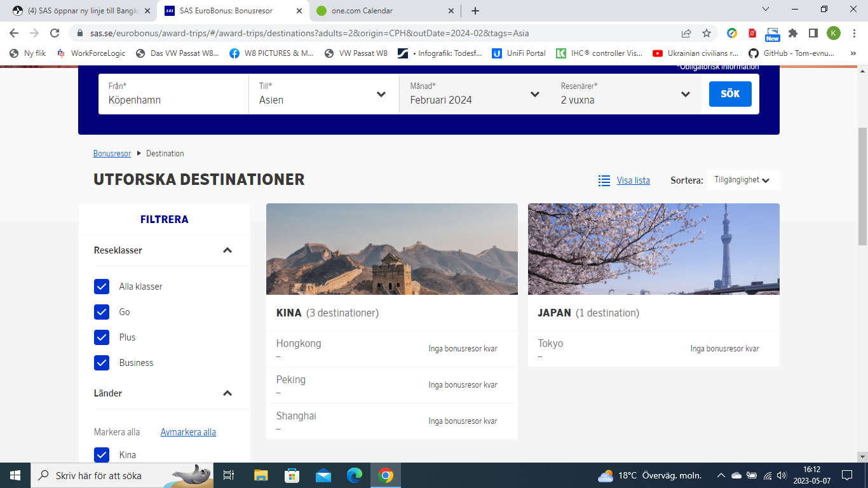Open the Sortera Tillgänglighet dropdown
The image size is (868, 488).
coord(742,180)
